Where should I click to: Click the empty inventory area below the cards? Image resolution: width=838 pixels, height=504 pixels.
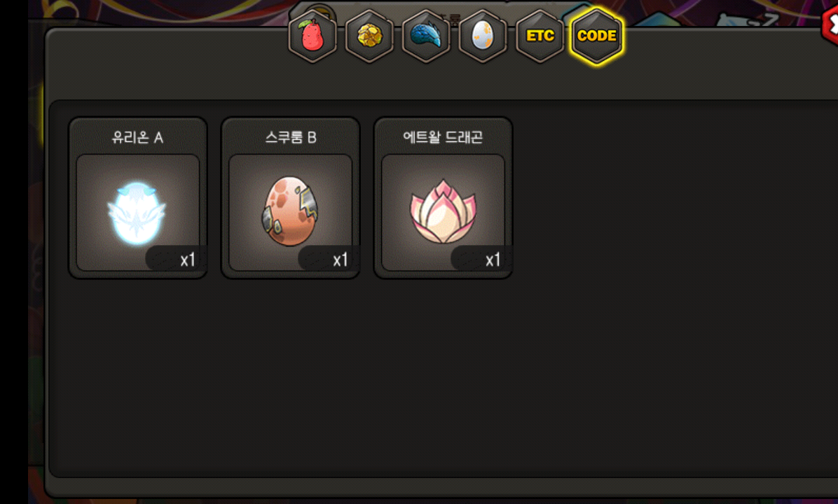(444, 379)
